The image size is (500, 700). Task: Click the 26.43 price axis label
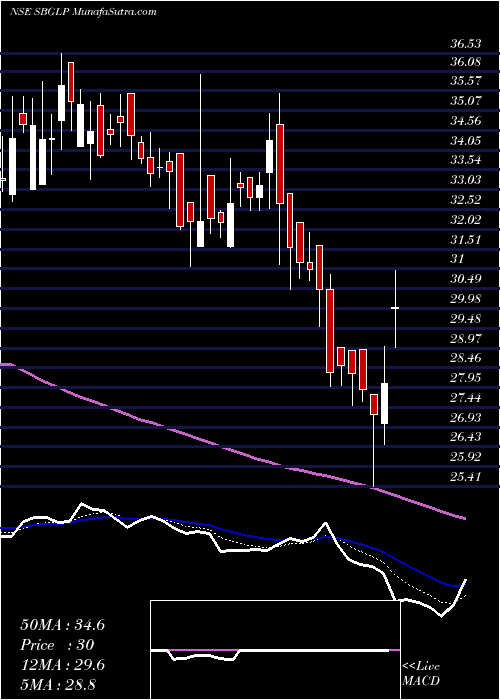click(x=466, y=437)
